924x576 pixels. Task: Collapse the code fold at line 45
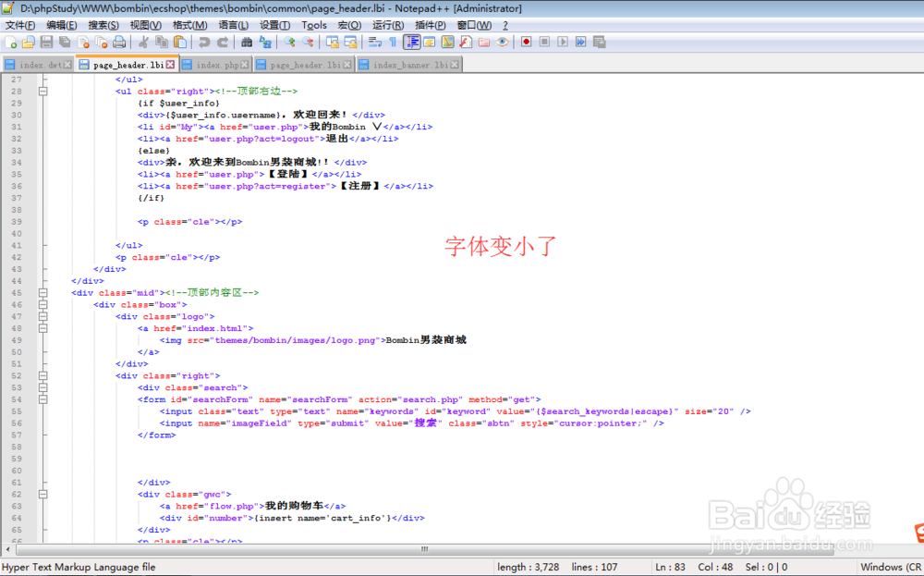coord(43,292)
